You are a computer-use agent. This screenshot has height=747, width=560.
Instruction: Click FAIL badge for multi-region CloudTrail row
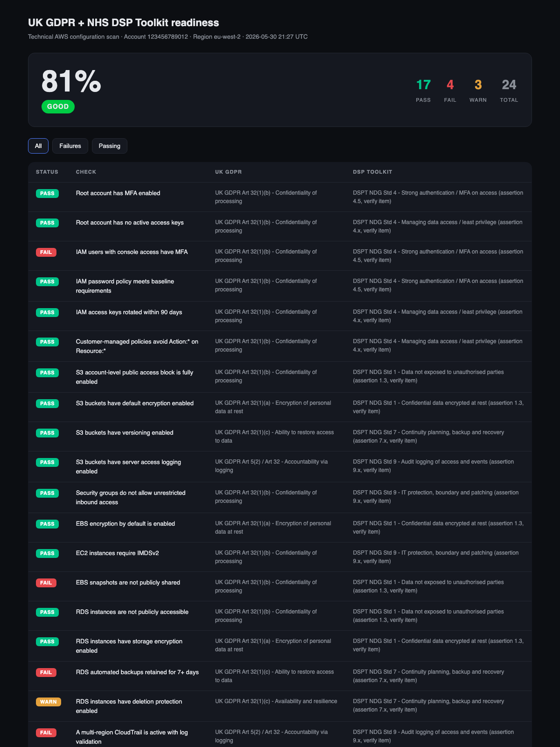pos(46,733)
